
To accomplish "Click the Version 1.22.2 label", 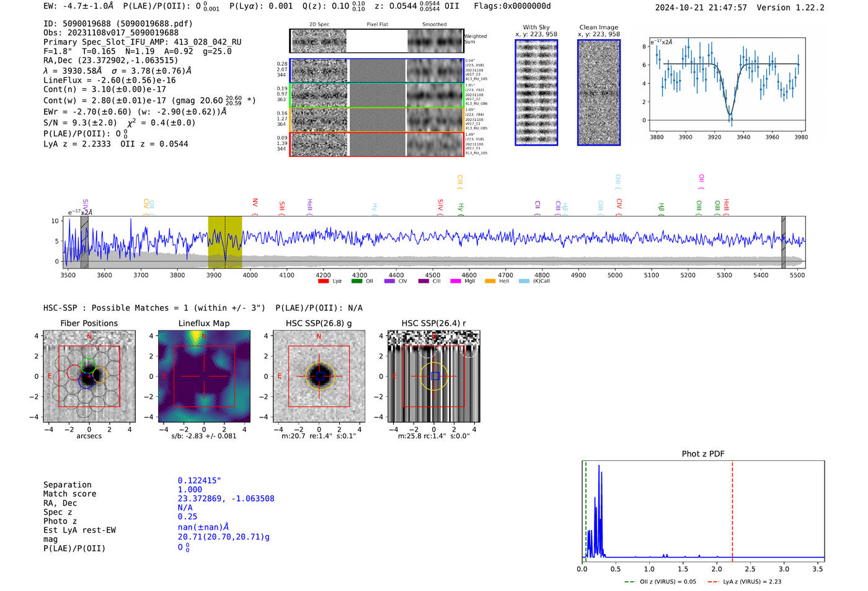I will 790,8.
